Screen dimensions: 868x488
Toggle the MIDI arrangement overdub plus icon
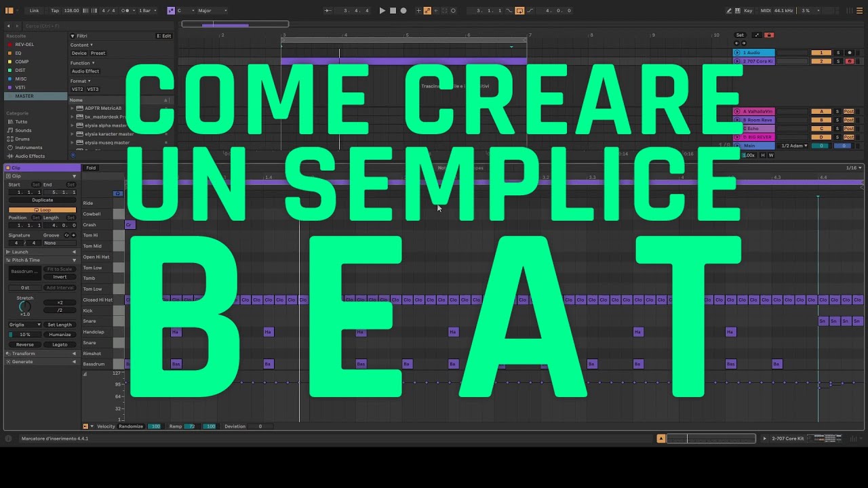point(418,11)
